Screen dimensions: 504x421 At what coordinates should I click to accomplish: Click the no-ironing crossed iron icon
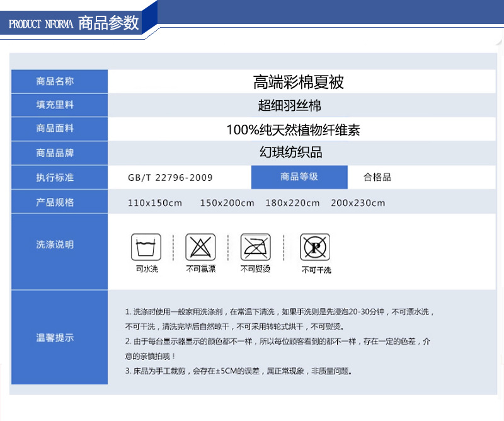(256, 247)
